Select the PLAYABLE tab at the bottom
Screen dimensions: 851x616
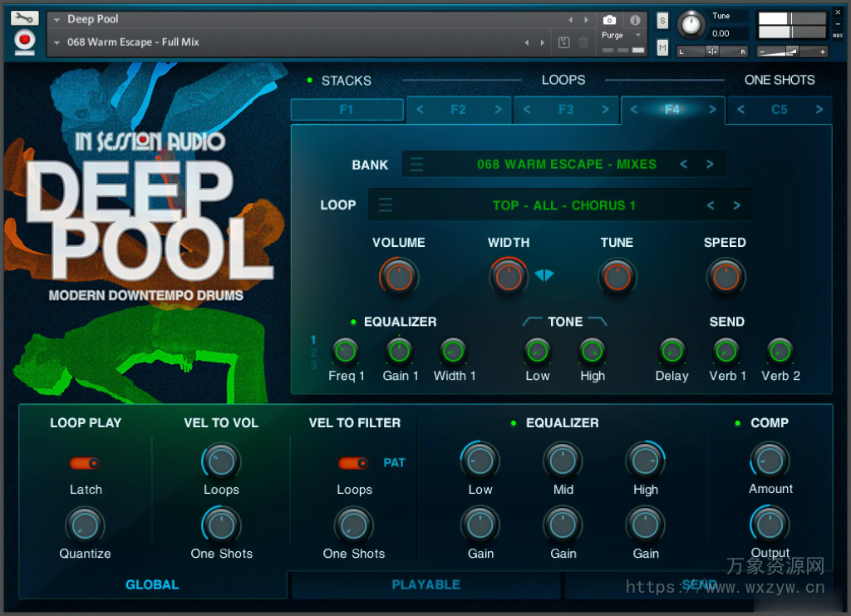tap(425, 584)
